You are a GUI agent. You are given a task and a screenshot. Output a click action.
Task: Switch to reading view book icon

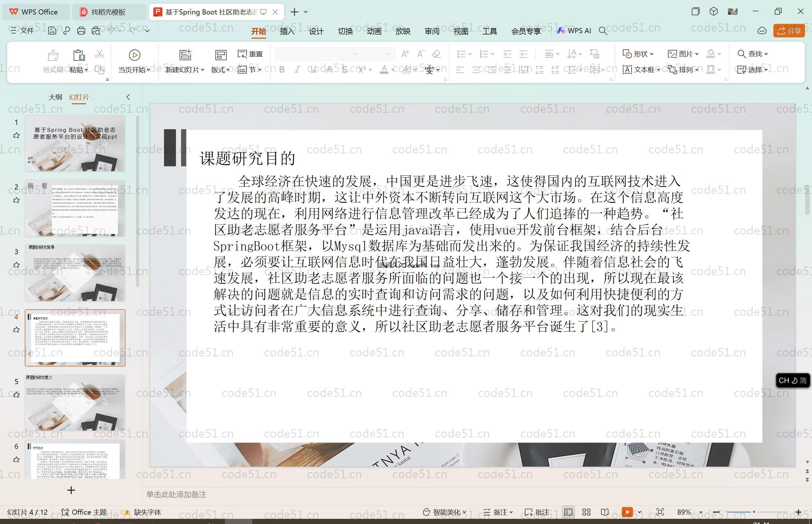coord(604,512)
